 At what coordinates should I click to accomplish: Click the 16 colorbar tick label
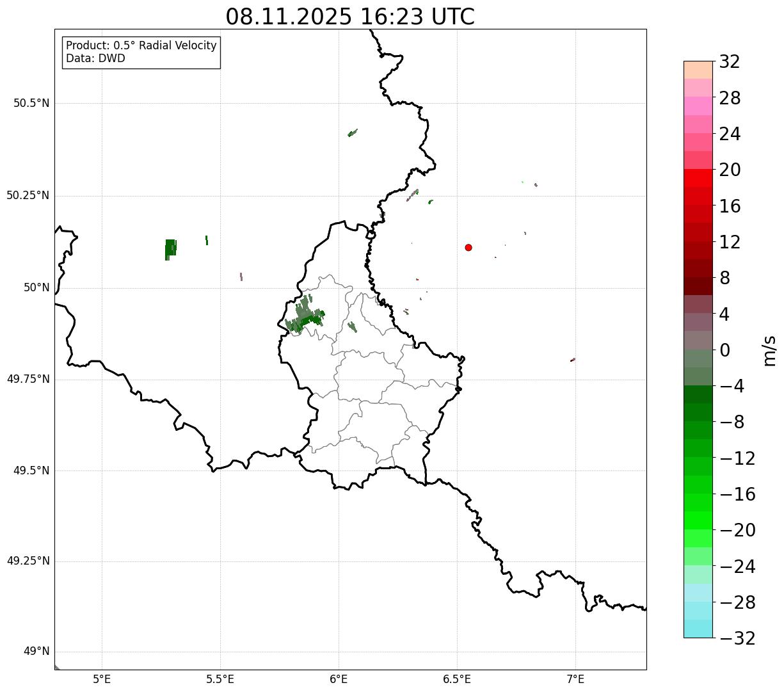point(730,206)
